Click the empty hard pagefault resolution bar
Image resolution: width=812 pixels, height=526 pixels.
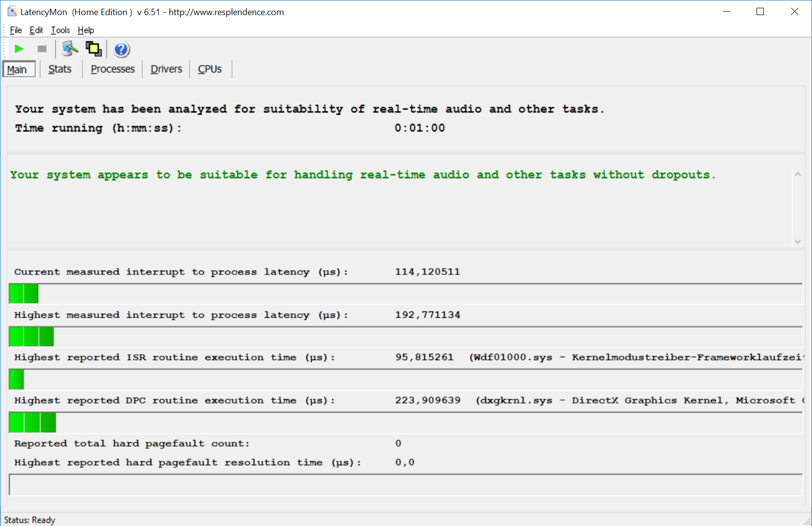coord(405,485)
